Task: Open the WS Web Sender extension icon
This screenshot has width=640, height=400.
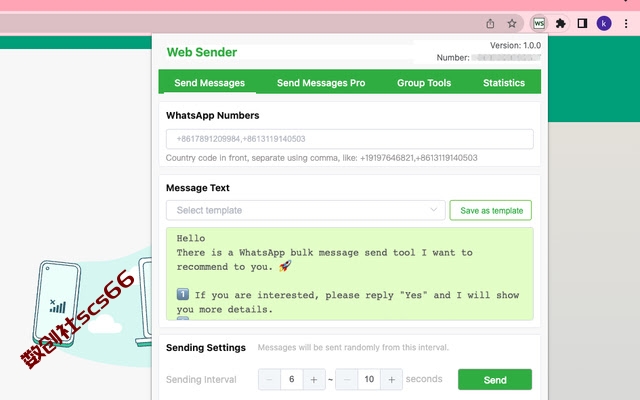Action: (539, 24)
